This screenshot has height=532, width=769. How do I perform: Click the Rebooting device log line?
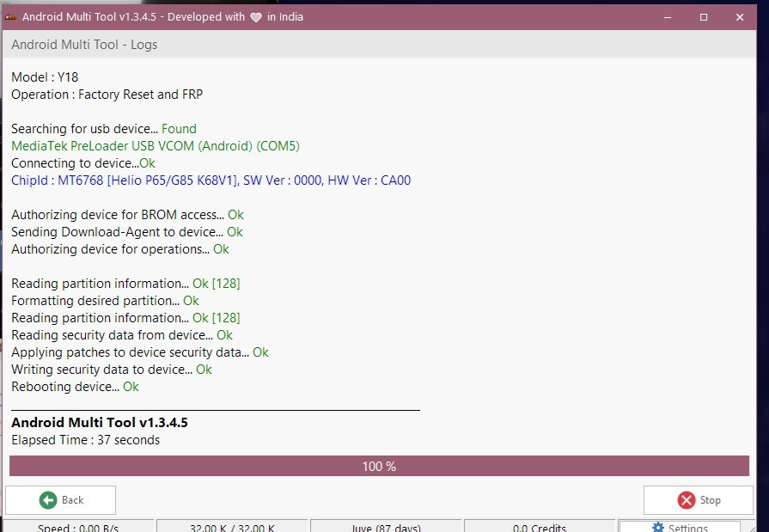coord(75,387)
